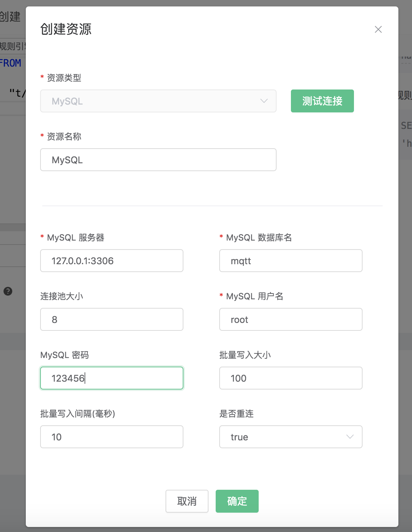Click the help question mark icon in background page
Viewport: 412px width, 532px height.
tap(8, 291)
